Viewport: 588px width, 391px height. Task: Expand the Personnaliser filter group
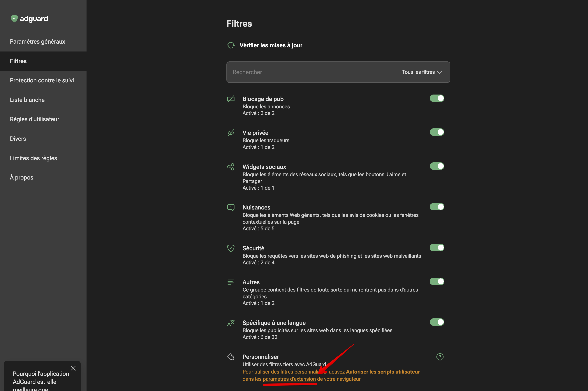(x=260, y=357)
